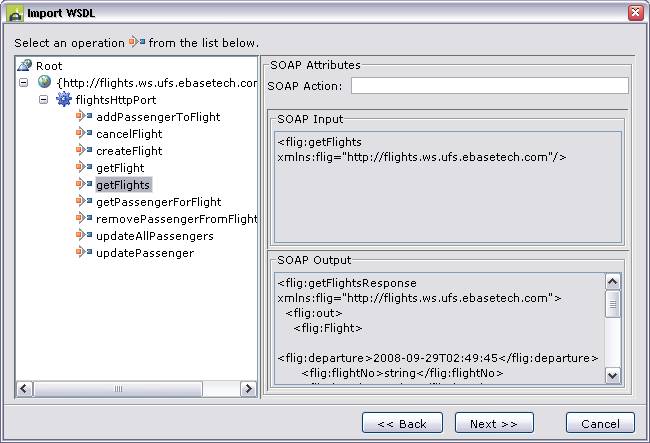Viewport: 650px width, 443px height.
Task: Cancel the Import WSDL dialog
Action: point(600,423)
